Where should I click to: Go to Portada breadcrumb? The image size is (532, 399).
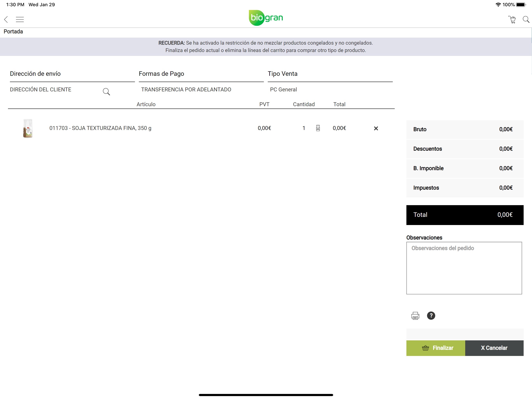[13, 32]
